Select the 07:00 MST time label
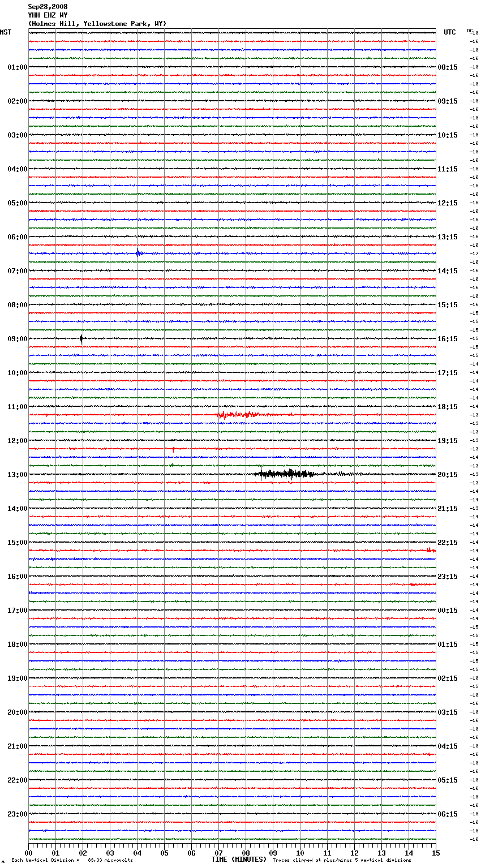 pyautogui.click(x=18, y=271)
